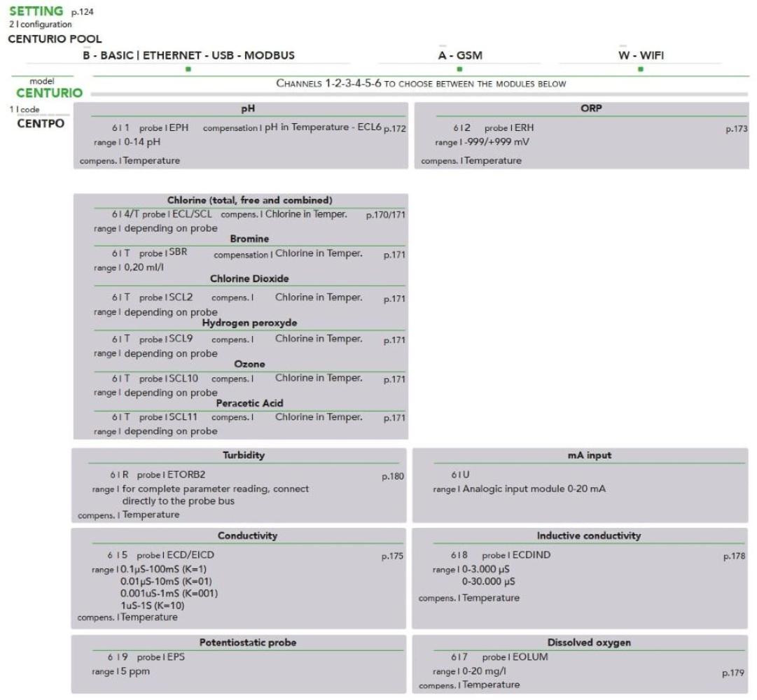Select the SCL10 probe entry
The image size is (757, 700).
183,378
